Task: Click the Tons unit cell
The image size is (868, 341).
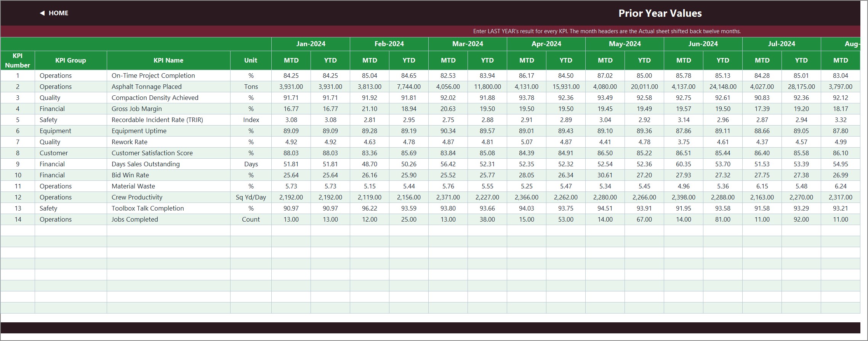Action: (x=251, y=87)
